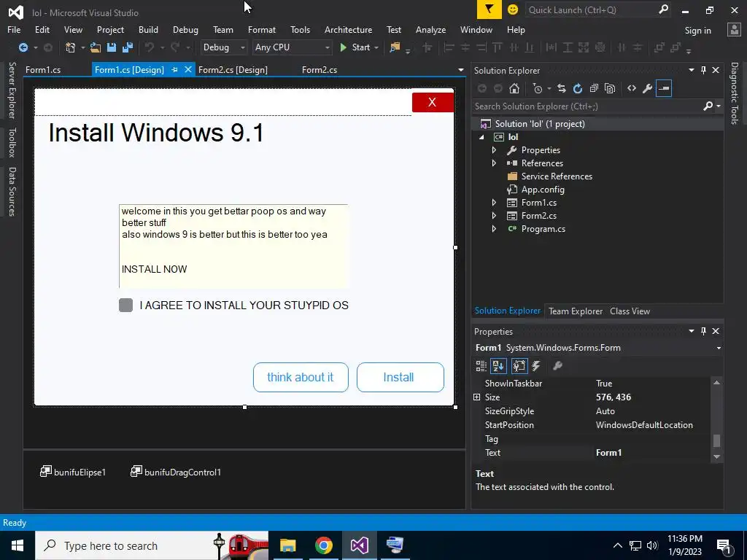Viewport: 747px width, 560px height.
Task: Open the Analyze menu
Action: (430, 29)
